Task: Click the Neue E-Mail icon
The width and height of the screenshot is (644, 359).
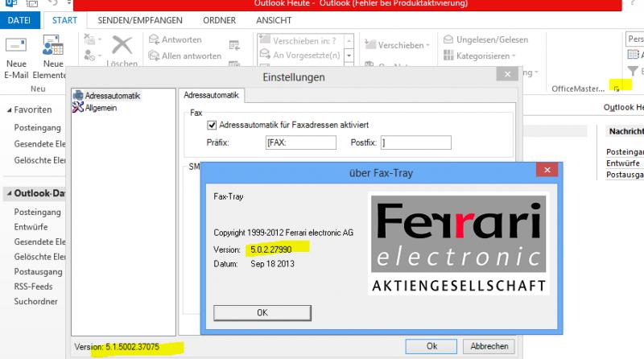Action: (x=16, y=45)
